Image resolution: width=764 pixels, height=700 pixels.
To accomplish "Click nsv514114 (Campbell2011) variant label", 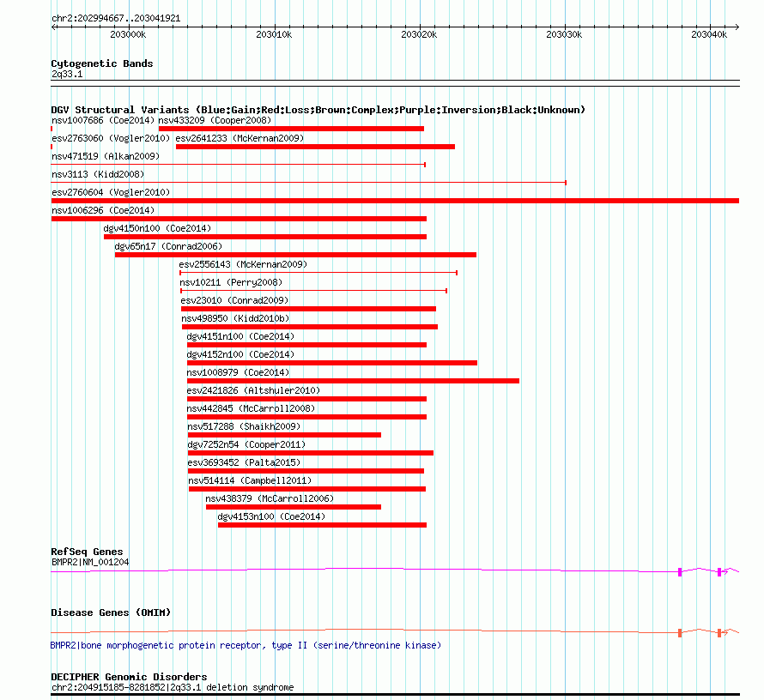I will 250,480.
